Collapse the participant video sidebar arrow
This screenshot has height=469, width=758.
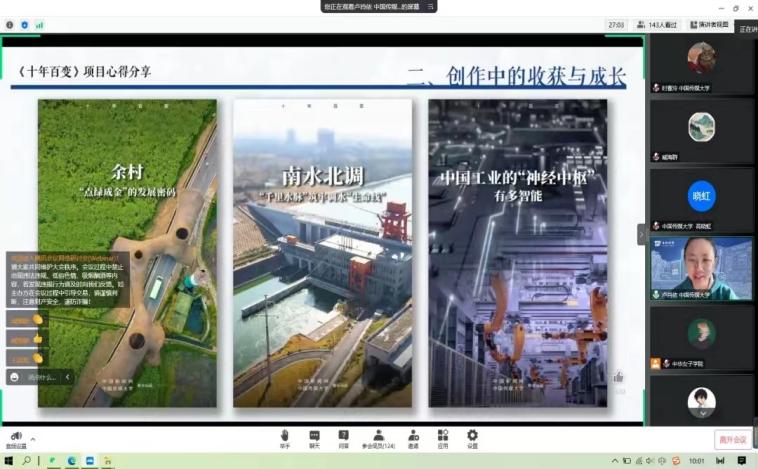point(642,233)
